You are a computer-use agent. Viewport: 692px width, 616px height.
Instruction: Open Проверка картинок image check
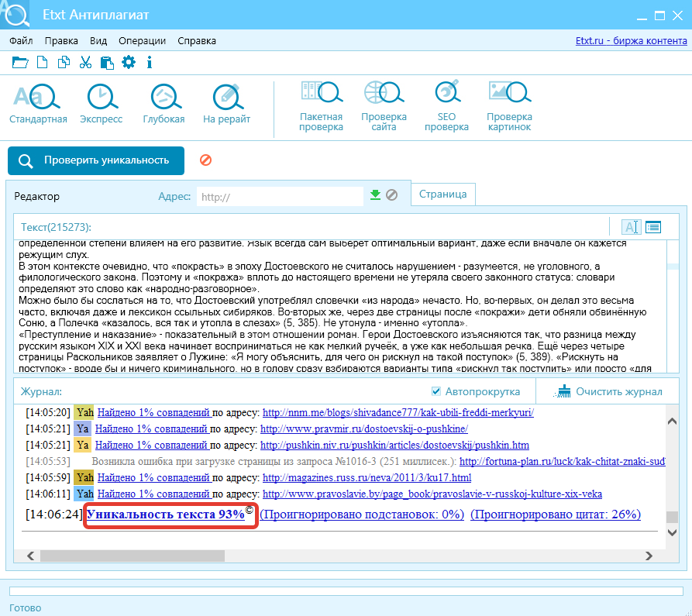509,106
